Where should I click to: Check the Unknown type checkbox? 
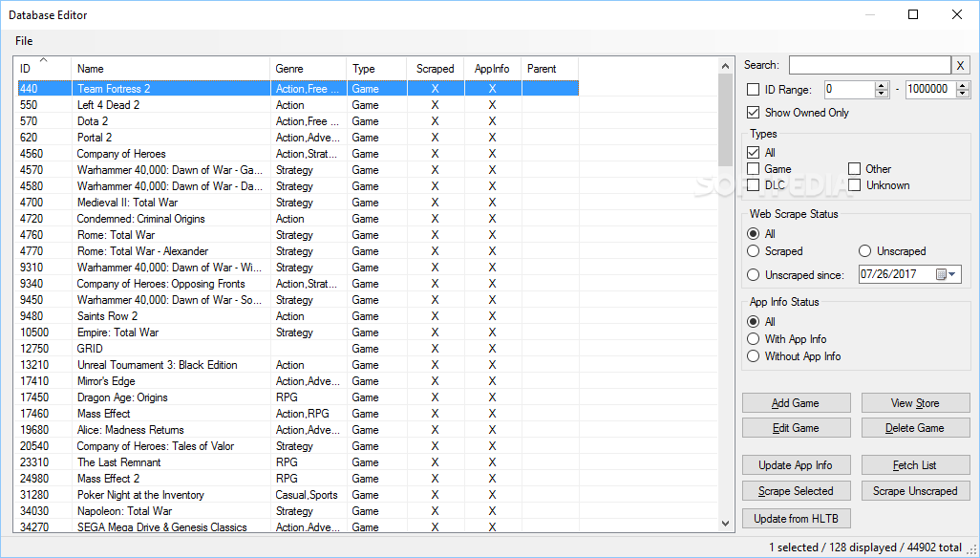click(x=854, y=185)
